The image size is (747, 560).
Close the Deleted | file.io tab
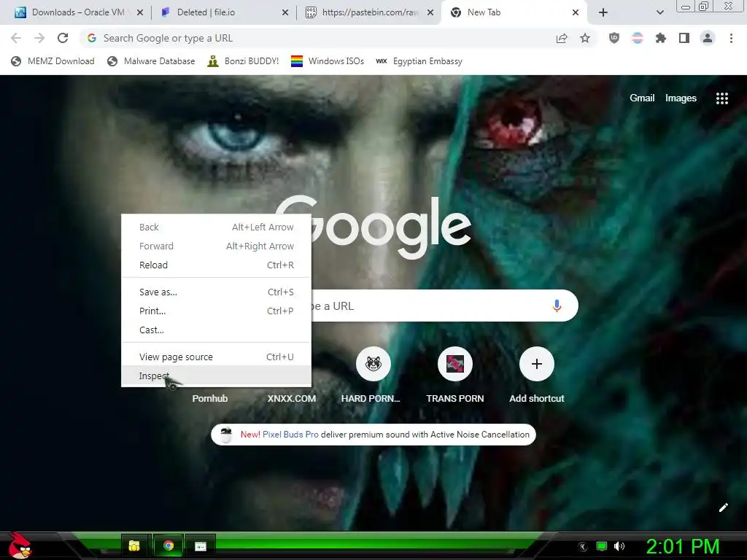tap(285, 12)
